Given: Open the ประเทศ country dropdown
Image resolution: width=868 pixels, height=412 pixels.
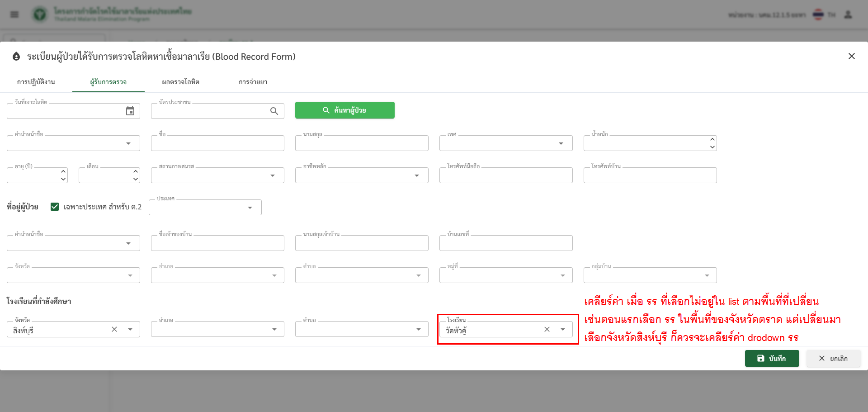Looking at the screenshot, I should pyautogui.click(x=250, y=208).
